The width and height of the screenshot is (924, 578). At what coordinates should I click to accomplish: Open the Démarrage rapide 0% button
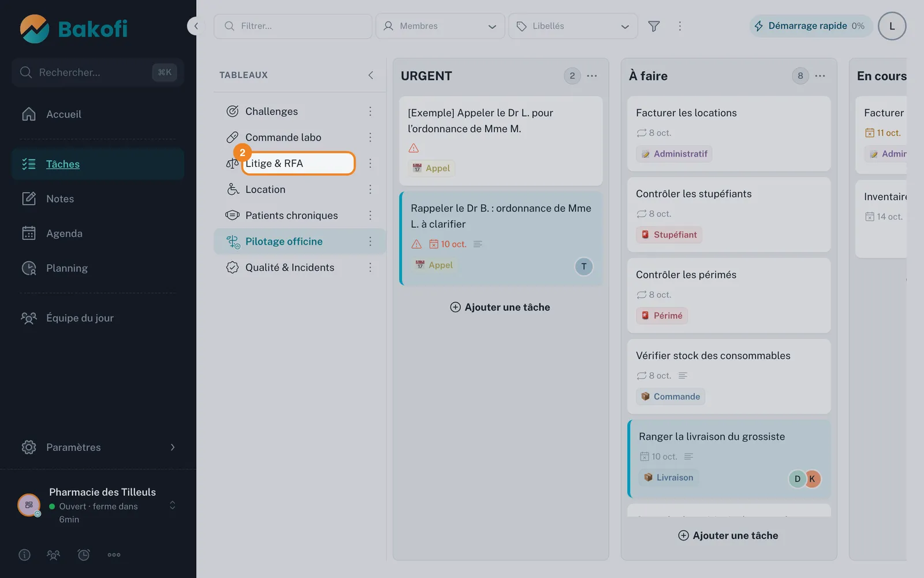click(x=811, y=26)
